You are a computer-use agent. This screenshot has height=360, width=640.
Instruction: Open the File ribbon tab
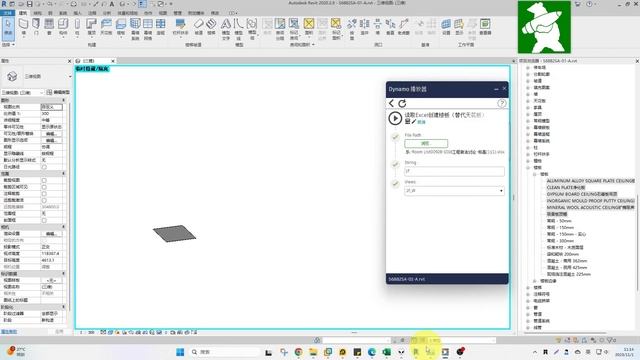[7, 13]
